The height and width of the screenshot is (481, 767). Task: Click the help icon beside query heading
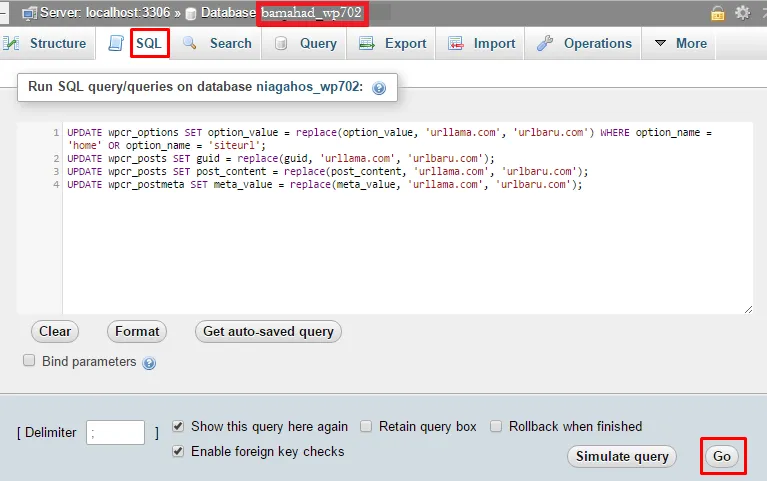pos(379,88)
